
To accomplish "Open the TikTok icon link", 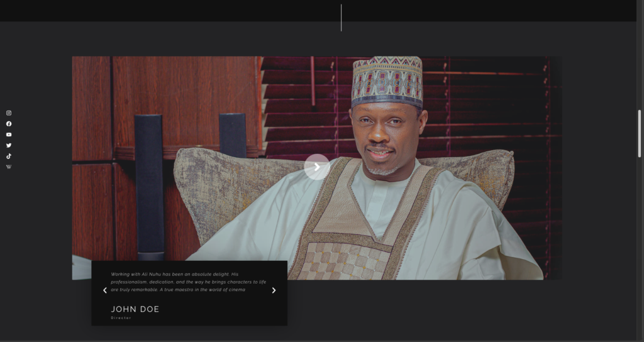I will 9,156.
